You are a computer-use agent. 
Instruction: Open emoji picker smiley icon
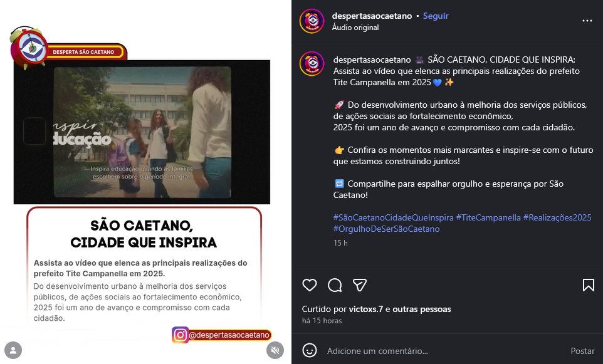pyautogui.click(x=310, y=351)
